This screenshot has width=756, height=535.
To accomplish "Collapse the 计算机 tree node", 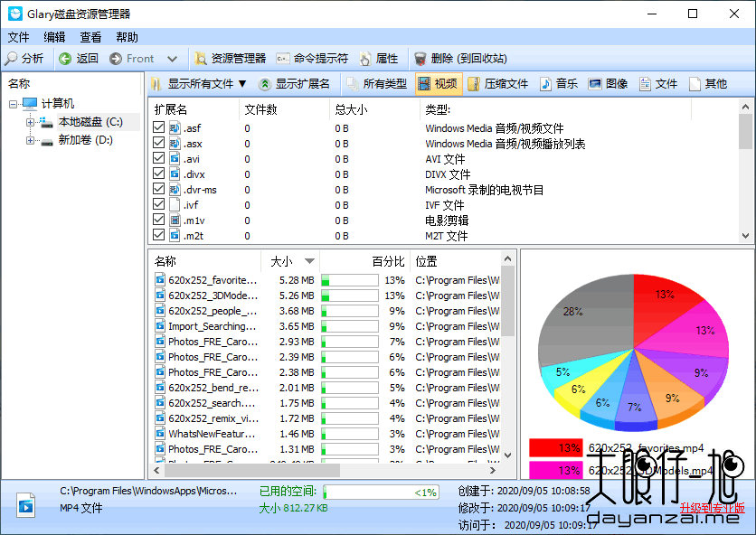I will [x=13, y=104].
